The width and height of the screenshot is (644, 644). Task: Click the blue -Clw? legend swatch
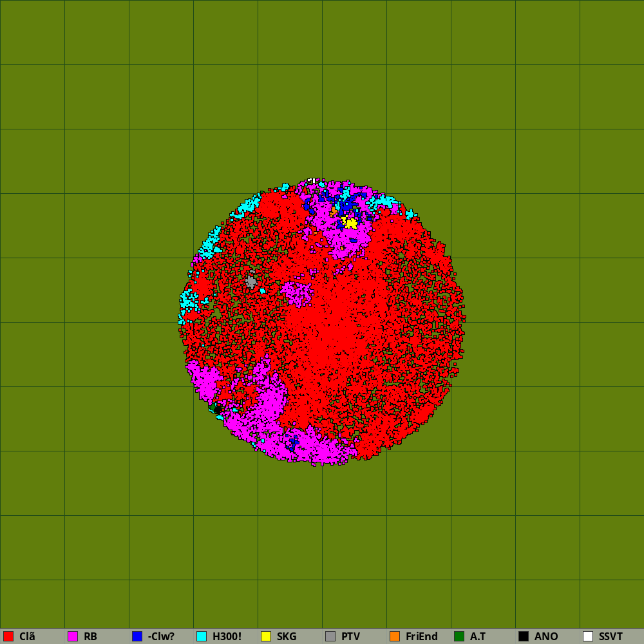tap(137, 636)
